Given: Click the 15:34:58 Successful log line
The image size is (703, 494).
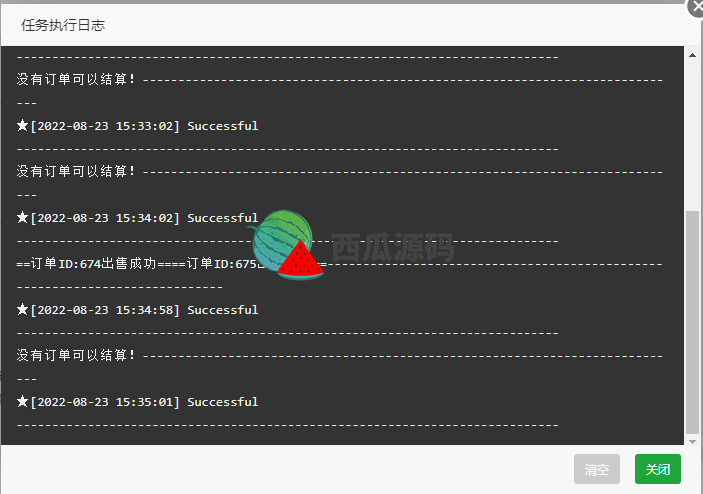Looking at the screenshot, I should (x=138, y=310).
